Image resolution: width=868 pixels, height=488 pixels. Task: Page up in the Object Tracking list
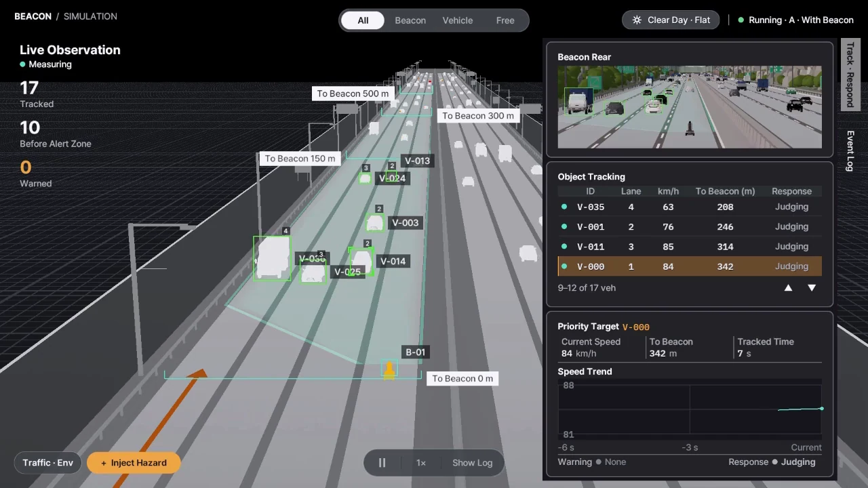(788, 288)
